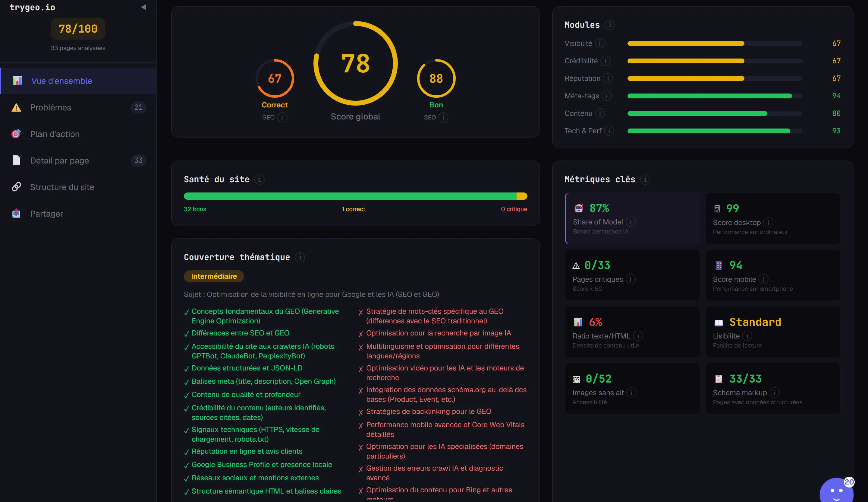Click the info icon beside Métriques clés
The width and height of the screenshot is (868, 502).
[645, 179]
